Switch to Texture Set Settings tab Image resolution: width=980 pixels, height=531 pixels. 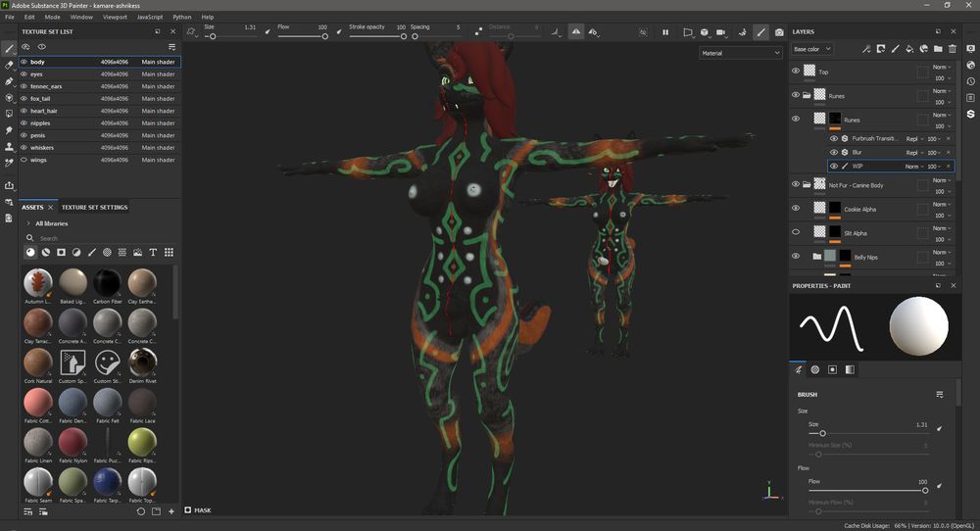94,208
